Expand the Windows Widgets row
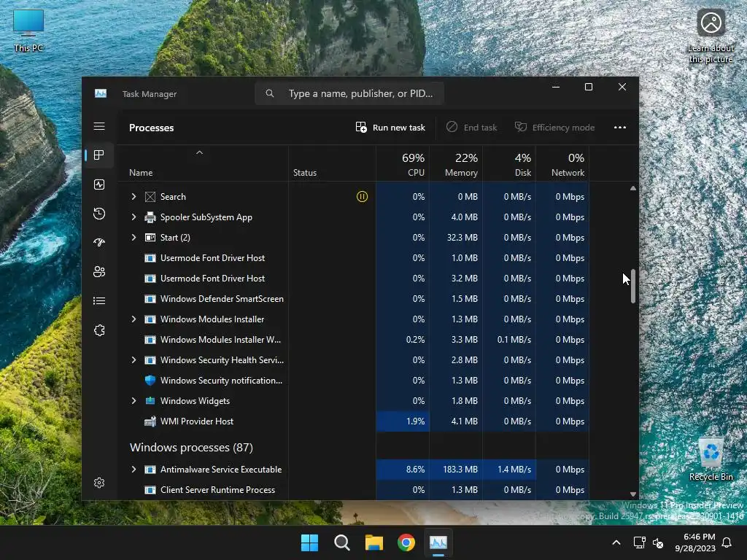747x560 pixels. point(134,401)
